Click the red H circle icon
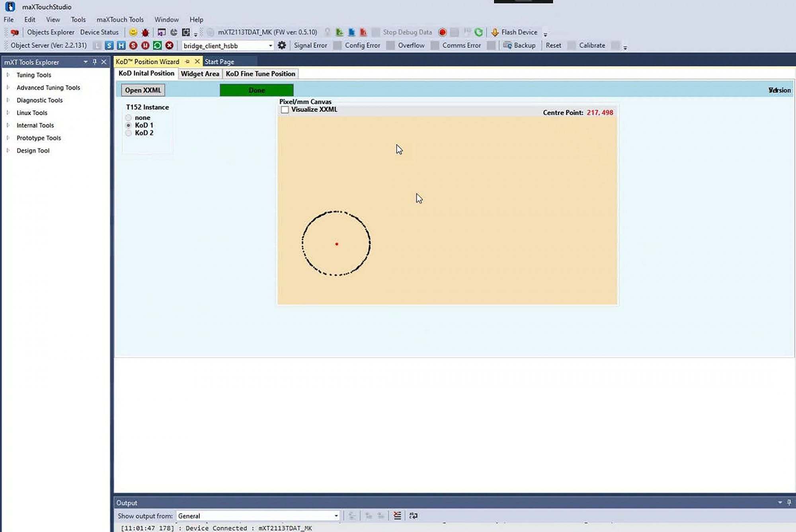Image resolution: width=796 pixels, height=532 pixels. point(145,45)
